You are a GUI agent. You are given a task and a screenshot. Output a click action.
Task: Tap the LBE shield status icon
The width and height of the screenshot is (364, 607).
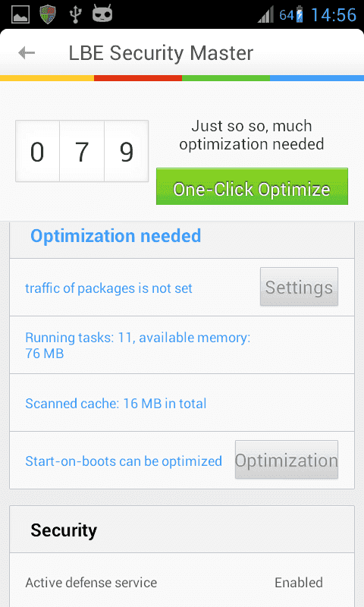tap(48, 14)
